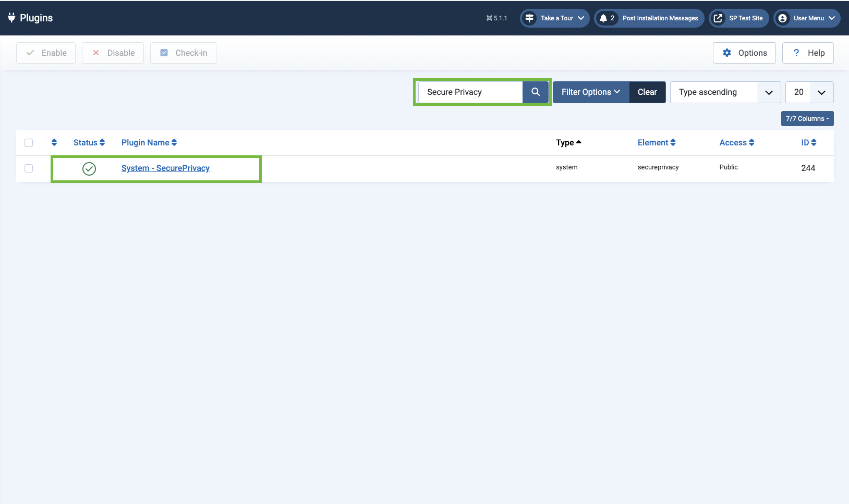The height and width of the screenshot is (504, 849).
Task: Click the SP Test Site external link icon
Action: [718, 18]
